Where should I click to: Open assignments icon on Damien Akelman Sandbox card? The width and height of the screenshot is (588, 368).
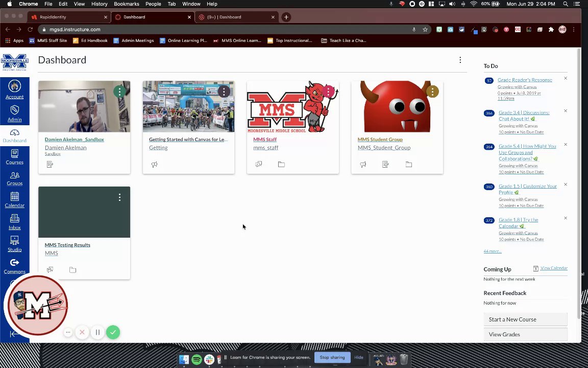tap(50, 165)
